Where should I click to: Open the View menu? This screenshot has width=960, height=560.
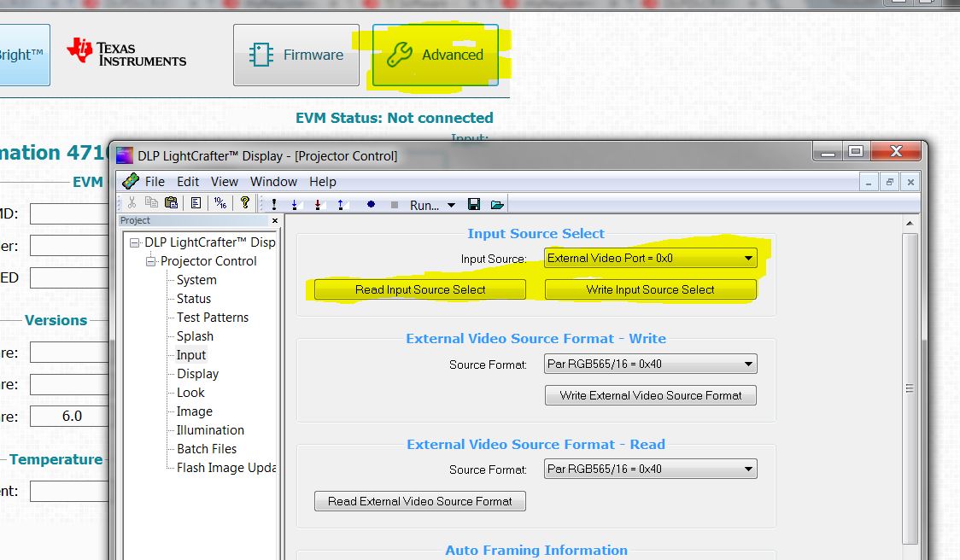click(224, 182)
